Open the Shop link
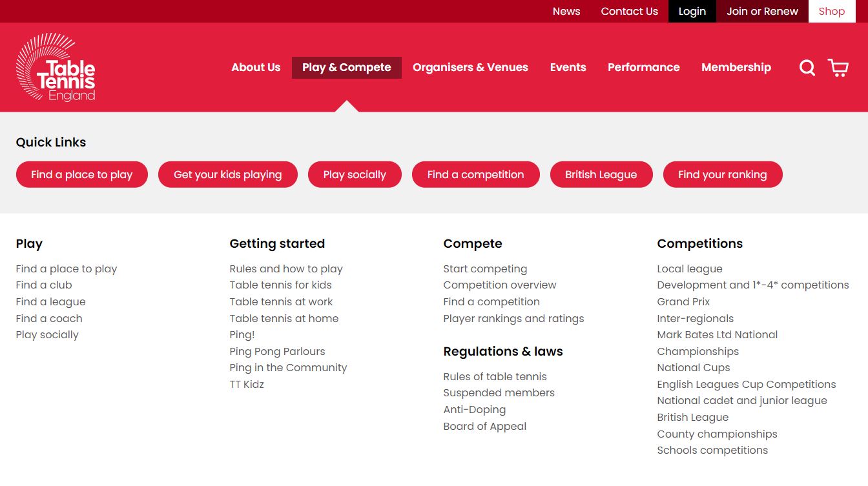Viewport: 868px width, 486px height. point(832,11)
